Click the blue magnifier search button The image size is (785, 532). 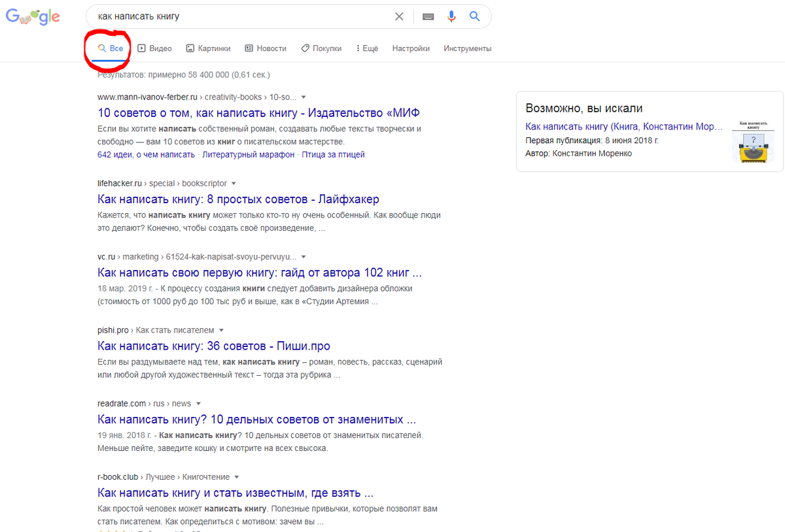click(475, 16)
